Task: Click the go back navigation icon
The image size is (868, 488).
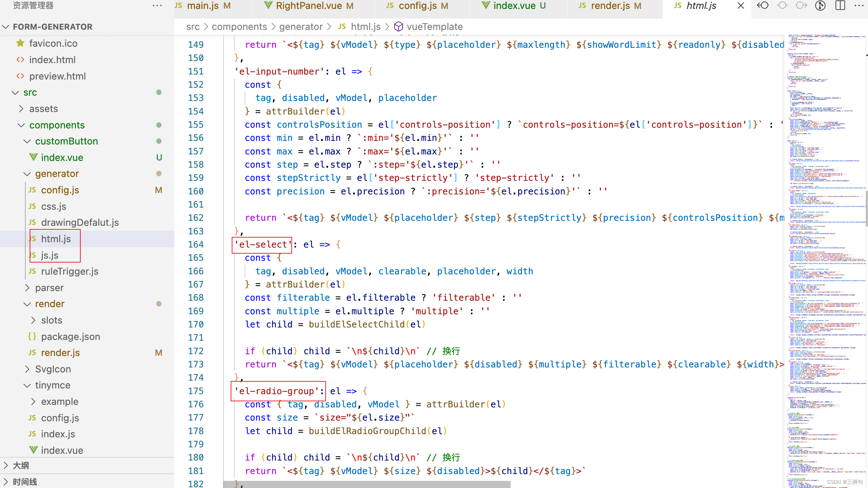Action: point(763,6)
